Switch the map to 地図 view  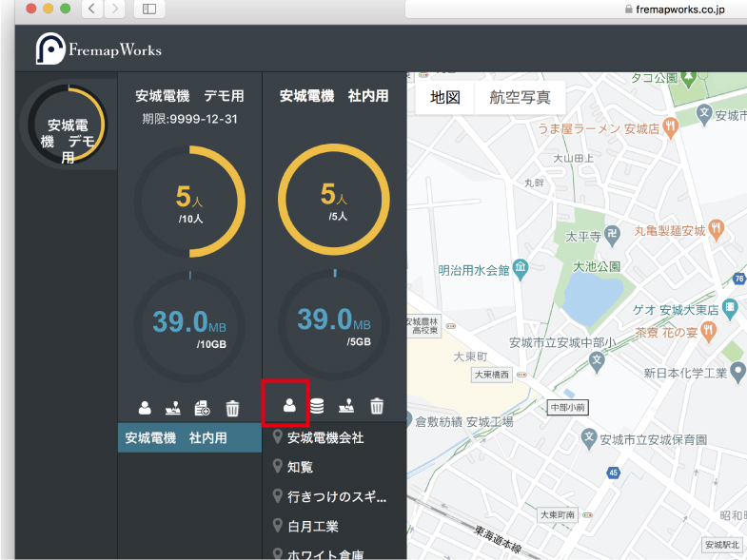coord(445,97)
